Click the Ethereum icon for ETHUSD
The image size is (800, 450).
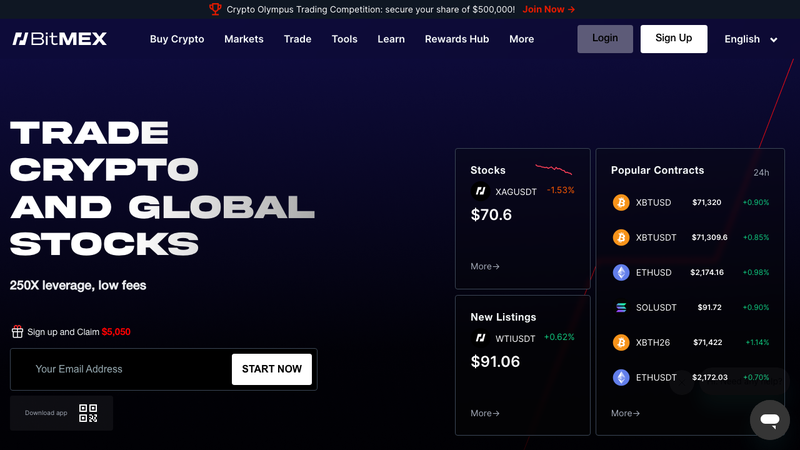click(x=621, y=272)
